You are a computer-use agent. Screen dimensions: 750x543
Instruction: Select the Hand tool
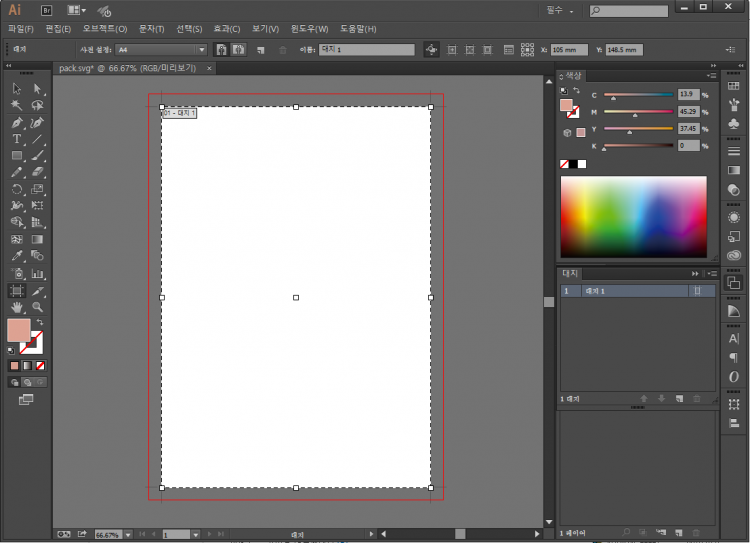(17, 307)
